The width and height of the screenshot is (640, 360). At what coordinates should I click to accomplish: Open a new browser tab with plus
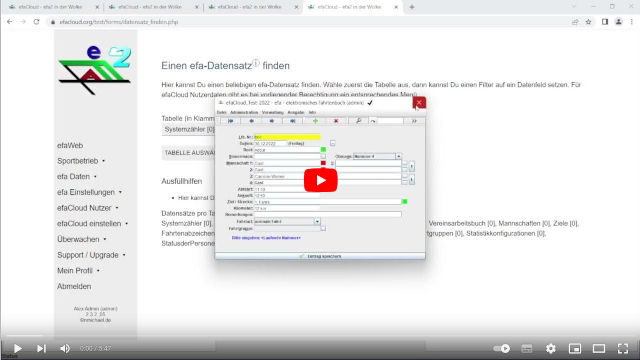[412, 7]
